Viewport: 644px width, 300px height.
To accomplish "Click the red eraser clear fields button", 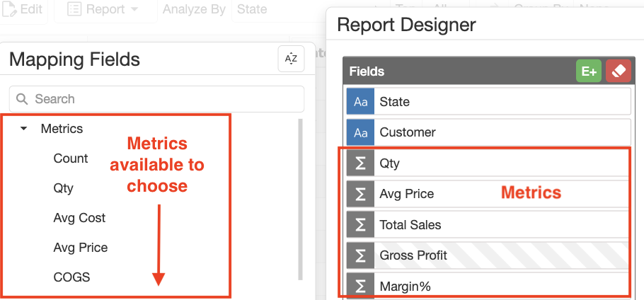I will tap(619, 71).
